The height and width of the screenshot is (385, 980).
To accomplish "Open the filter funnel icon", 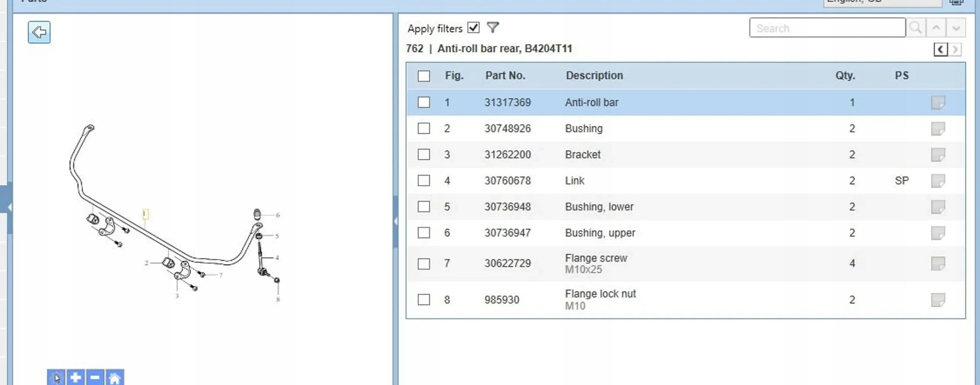I will click(x=493, y=27).
